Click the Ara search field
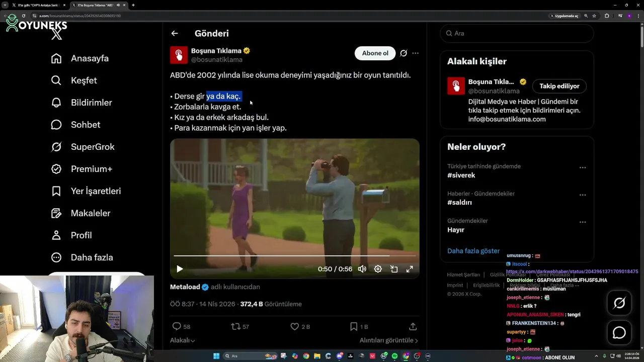This screenshot has width=644, height=362. coord(517,33)
